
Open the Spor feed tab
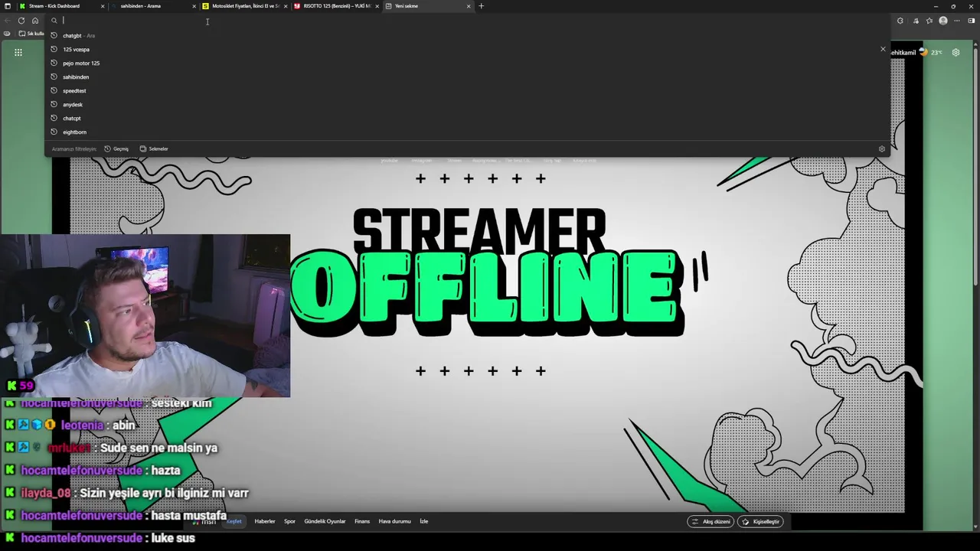point(289,521)
